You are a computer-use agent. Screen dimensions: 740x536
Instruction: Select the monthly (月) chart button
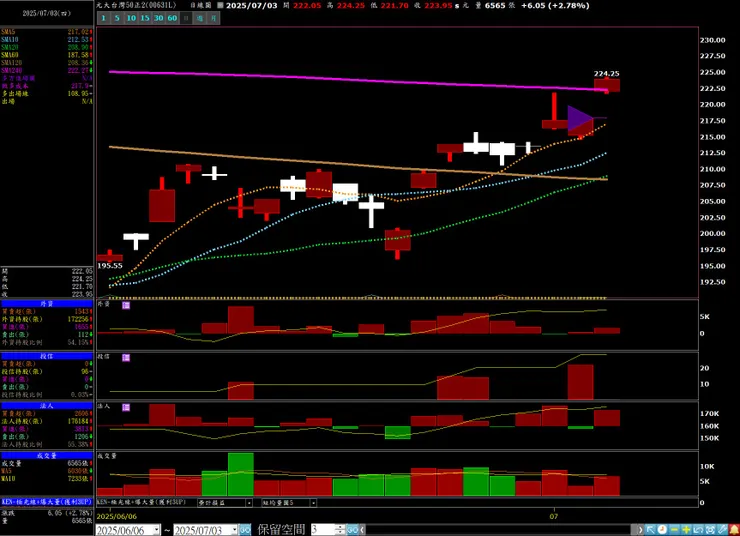pos(214,18)
